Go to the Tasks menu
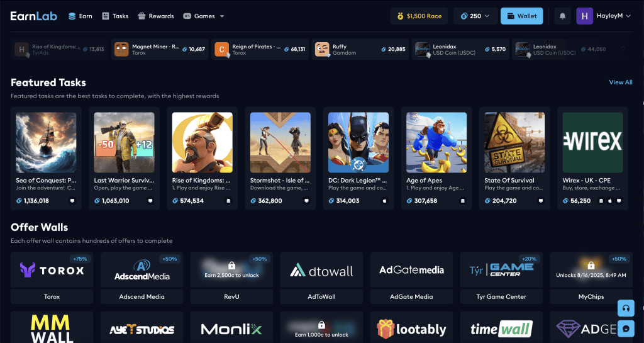This screenshot has width=644, height=343. [x=115, y=16]
